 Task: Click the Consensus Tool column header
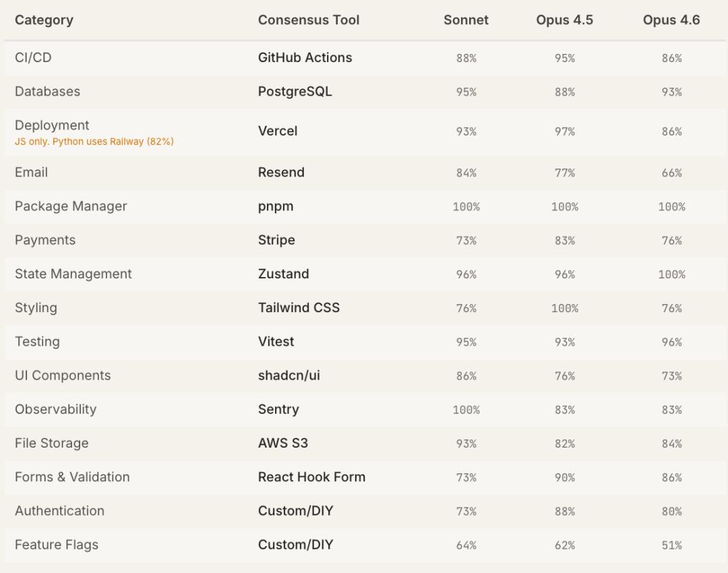coord(309,20)
